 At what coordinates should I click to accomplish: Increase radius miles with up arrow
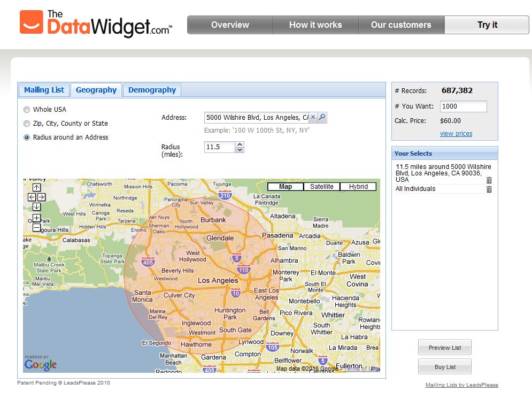240,144
